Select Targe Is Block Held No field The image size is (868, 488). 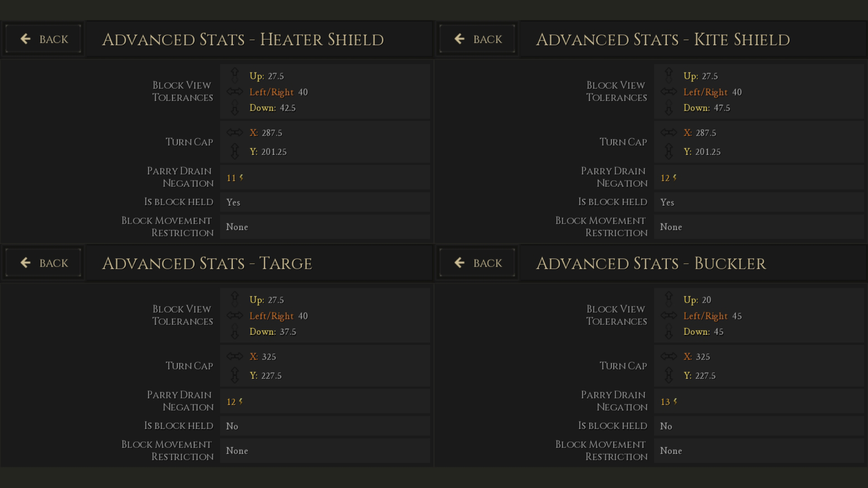click(325, 426)
